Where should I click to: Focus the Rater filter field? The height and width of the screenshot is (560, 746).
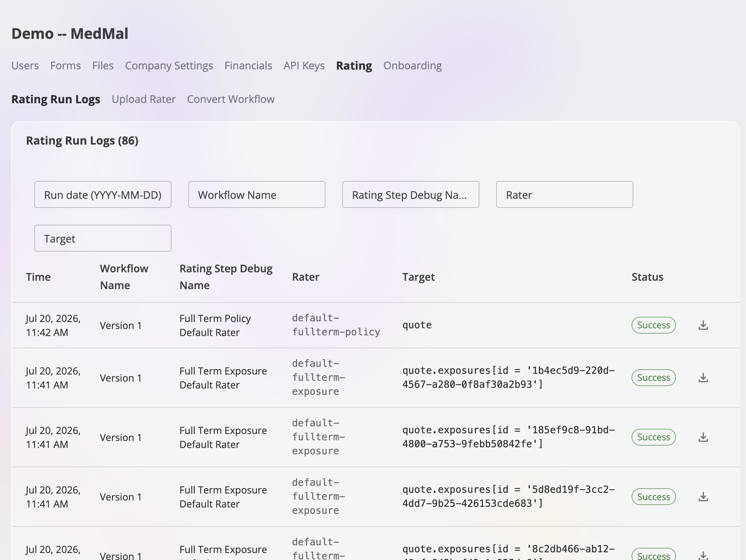point(565,195)
